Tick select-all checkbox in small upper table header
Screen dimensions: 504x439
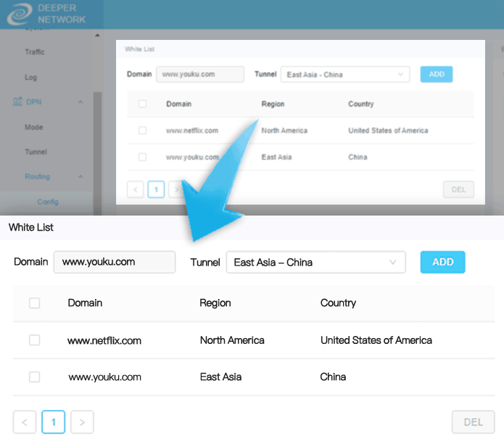pyautogui.click(x=142, y=104)
